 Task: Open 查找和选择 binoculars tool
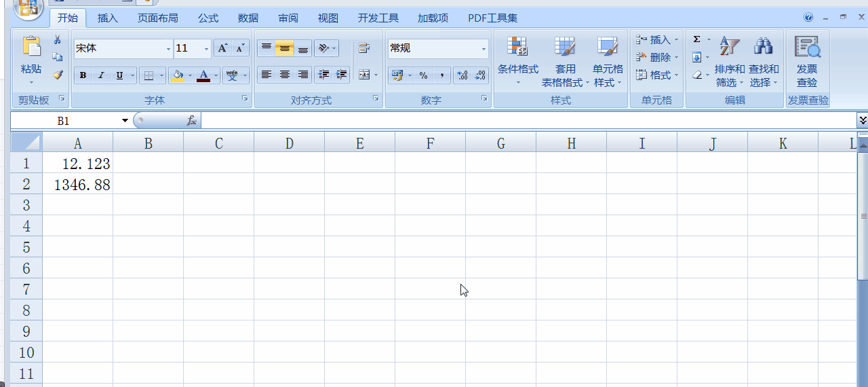click(x=764, y=62)
